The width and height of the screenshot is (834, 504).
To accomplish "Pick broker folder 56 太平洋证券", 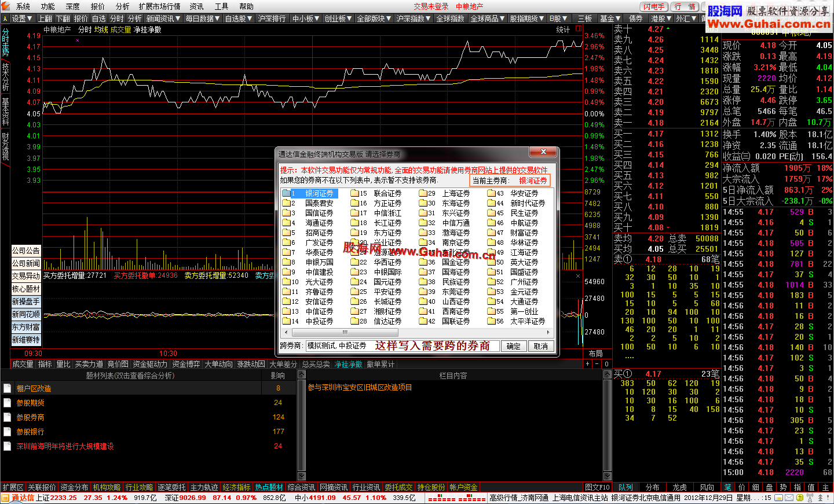I will pyautogui.click(x=517, y=321).
